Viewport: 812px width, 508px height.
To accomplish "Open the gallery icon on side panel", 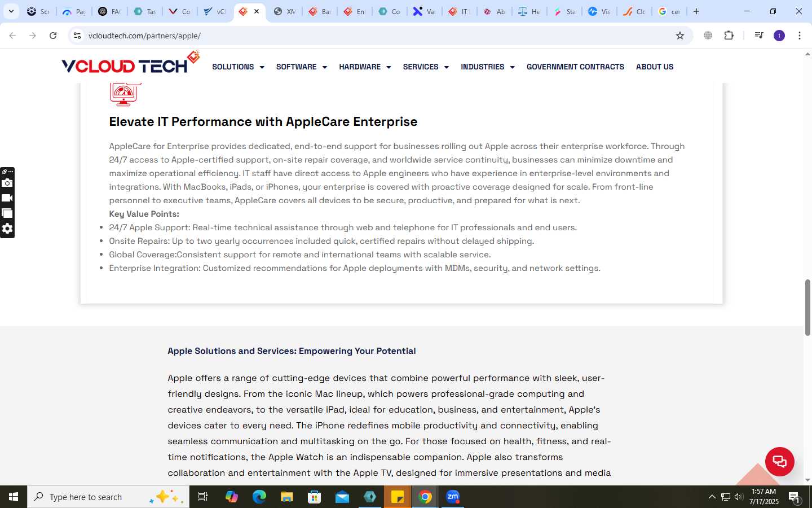I will (7, 213).
